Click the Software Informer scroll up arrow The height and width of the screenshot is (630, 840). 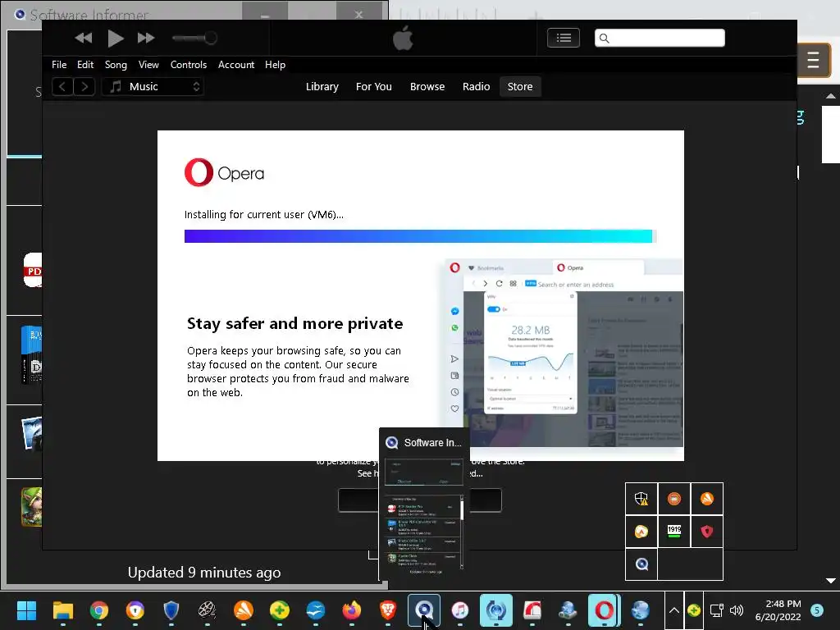pyautogui.click(x=830, y=97)
